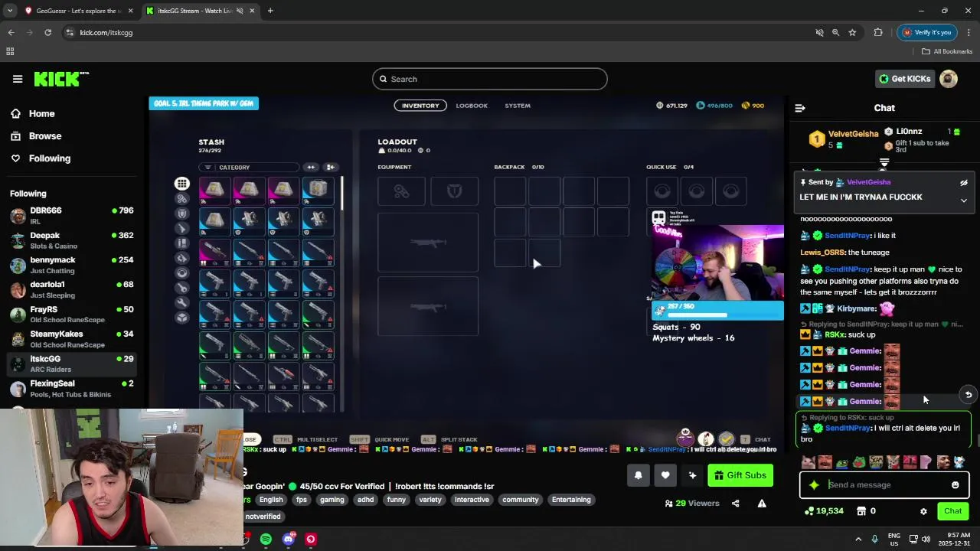980x551 pixels.
Task: Click the English tag
Action: click(x=270, y=500)
